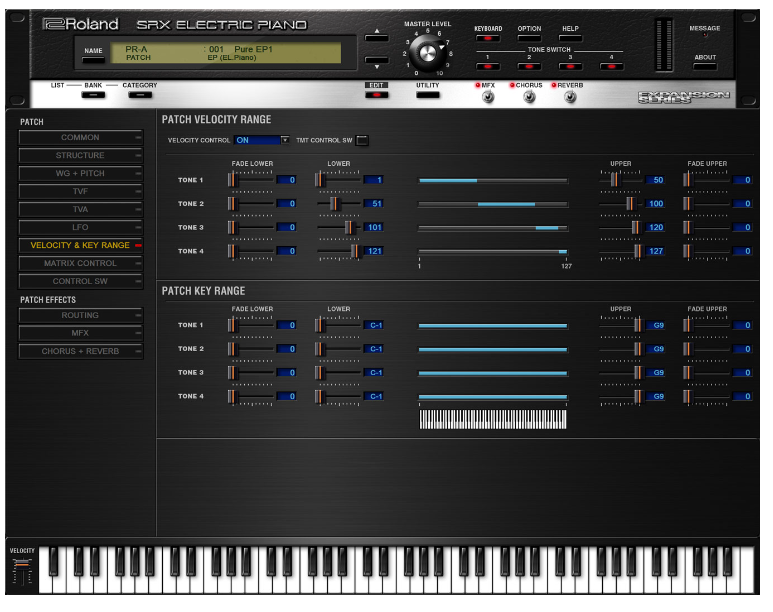Viewport: 773px width, 612px height.
Task: Adjust Tone 1 key range Upper slider
Action: click(637, 325)
